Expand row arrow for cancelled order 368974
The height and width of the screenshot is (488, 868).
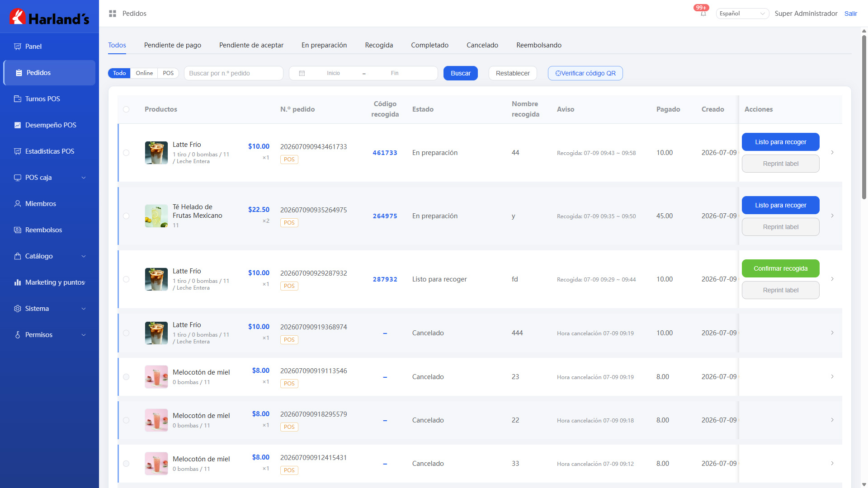(x=832, y=333)
